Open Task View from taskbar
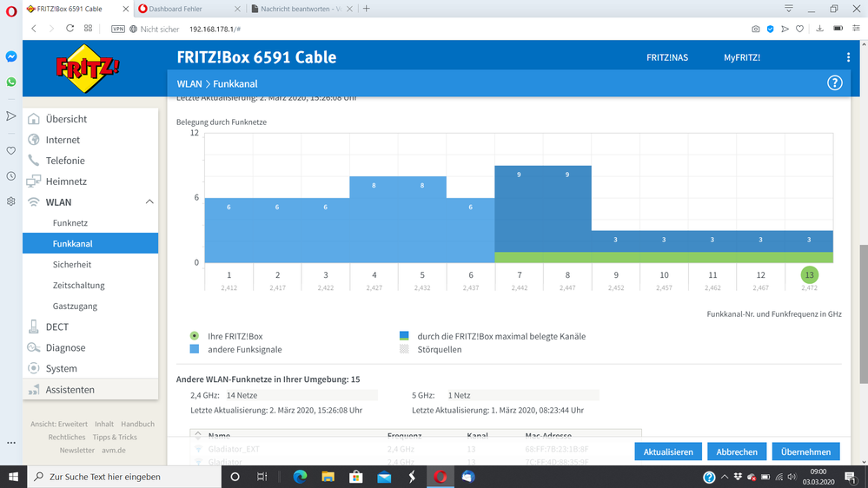This screenshot has width=868, height=488. [262, 477]
